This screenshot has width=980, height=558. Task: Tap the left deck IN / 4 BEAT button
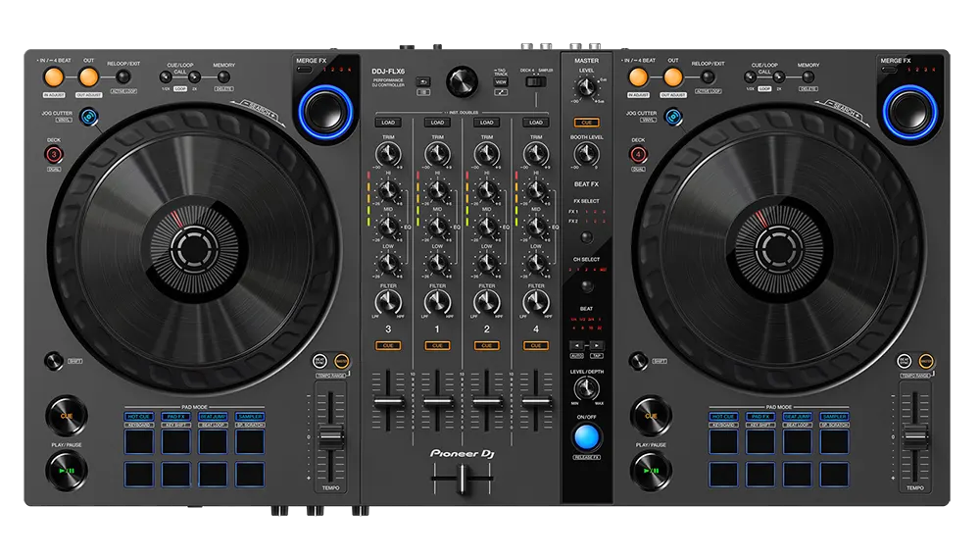coord(54,77)
